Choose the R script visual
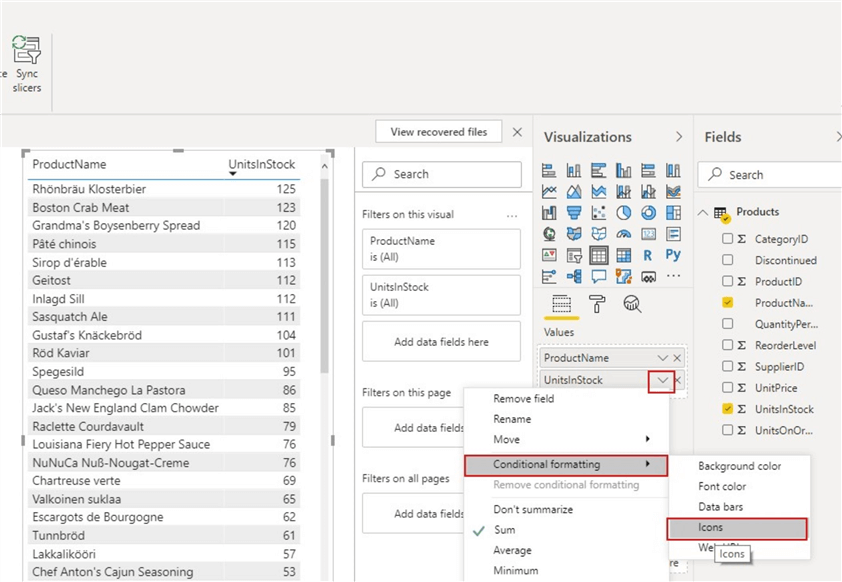 648,256
